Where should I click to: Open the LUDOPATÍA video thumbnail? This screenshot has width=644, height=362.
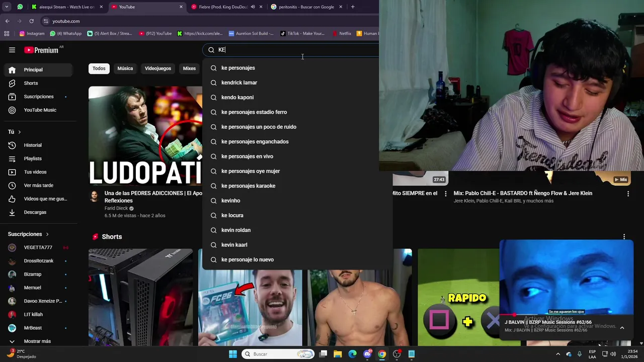coord(145,136)
